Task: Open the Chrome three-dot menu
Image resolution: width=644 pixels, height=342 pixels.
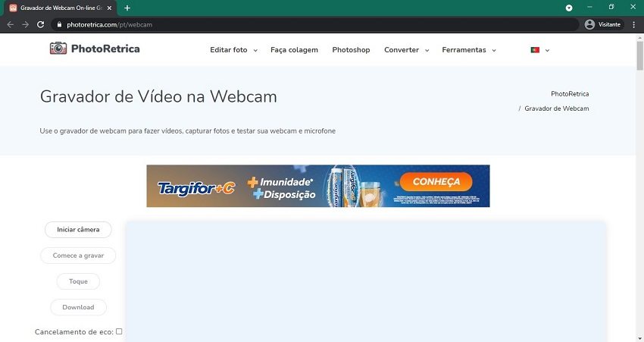Action: tap(633, 25)
